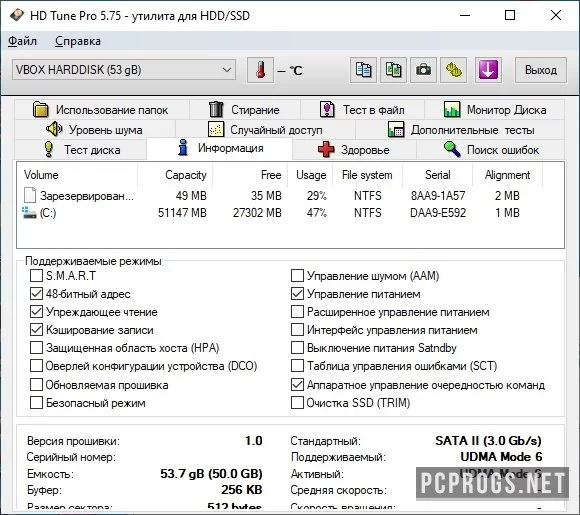Toggle Оверлей конфигурации устройства (DCO) checkbox
This screenshot has width=580, height=515.
[x=36, y=366]
